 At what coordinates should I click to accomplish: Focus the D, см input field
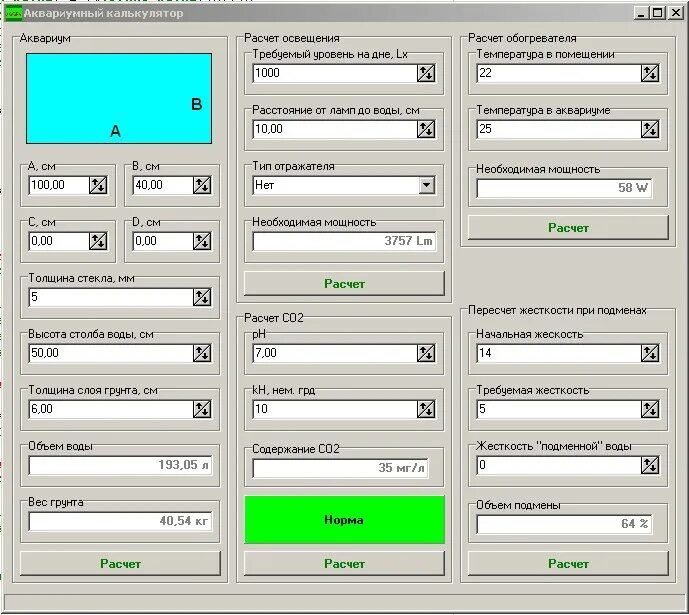163,241
